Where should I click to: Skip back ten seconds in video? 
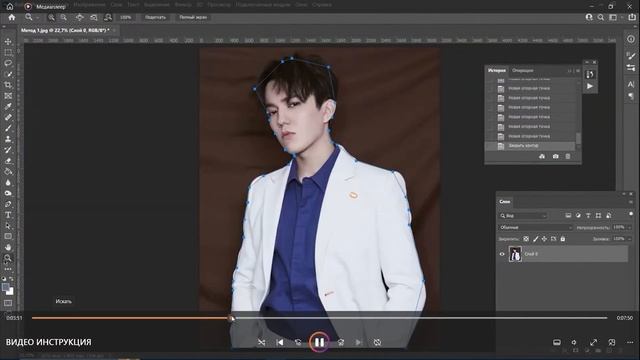click(x=298, y=342)
